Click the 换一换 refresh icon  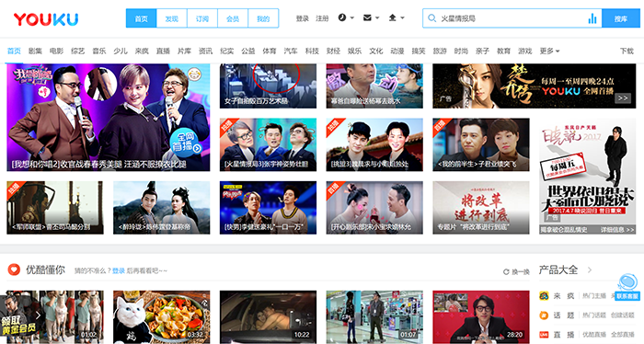[506, 271]
